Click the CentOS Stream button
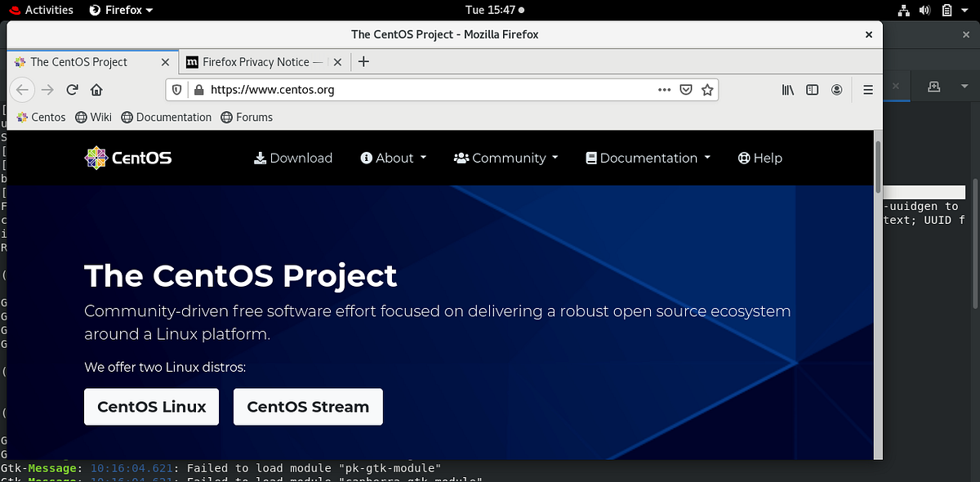This screenshot has width=980, height=482. pos(308,407)
